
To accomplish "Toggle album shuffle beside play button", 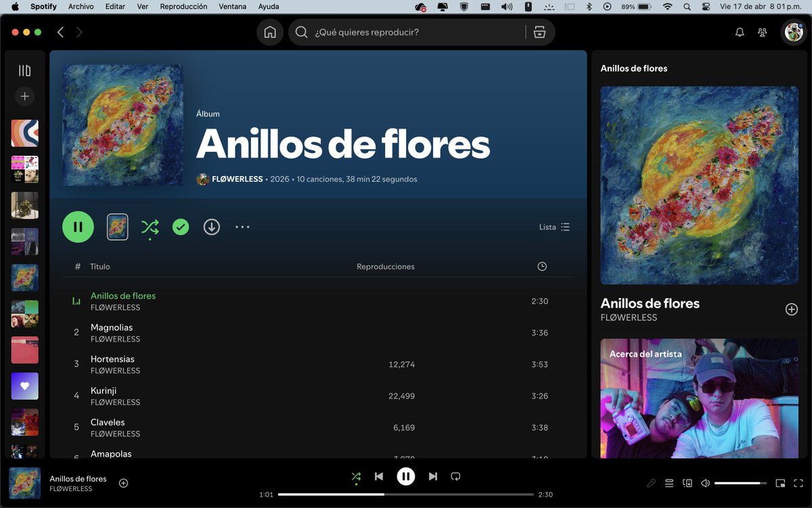I will point(150,227).
